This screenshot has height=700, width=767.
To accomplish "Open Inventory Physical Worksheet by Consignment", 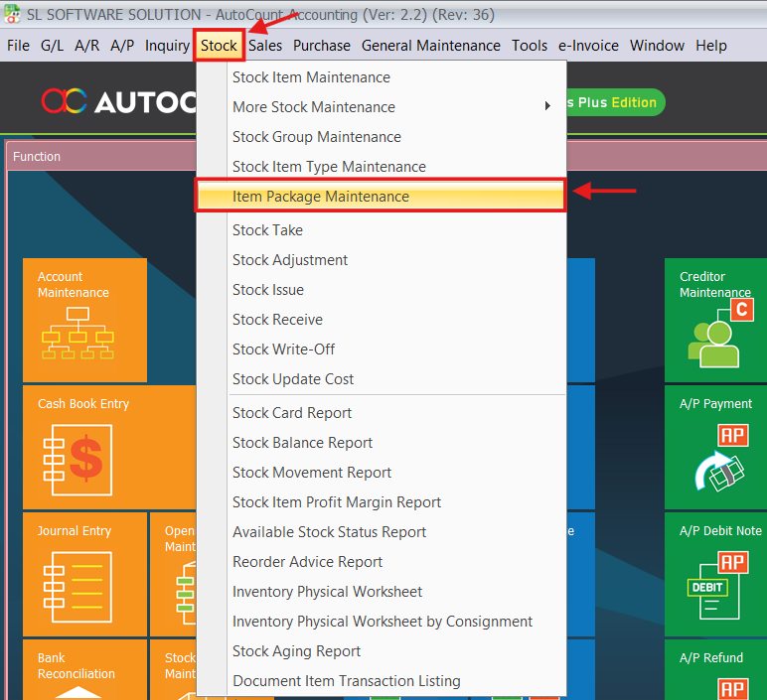I will [x=382, y=622].
